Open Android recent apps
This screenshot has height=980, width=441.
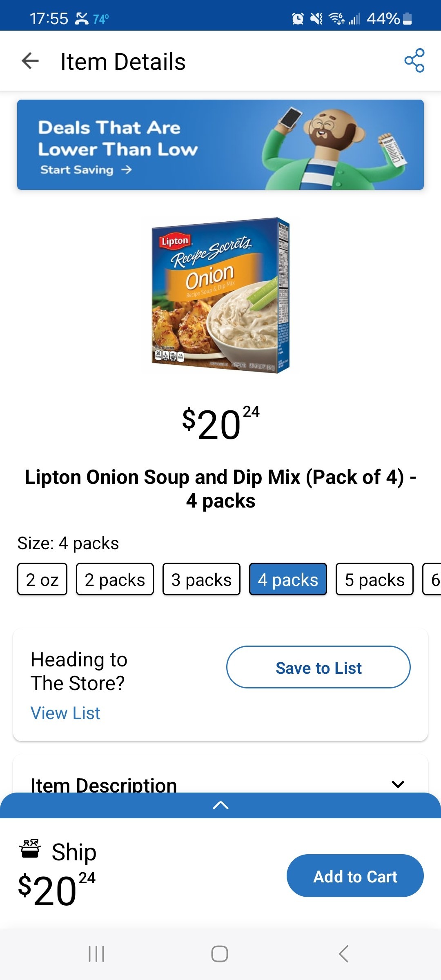(96, 954)
